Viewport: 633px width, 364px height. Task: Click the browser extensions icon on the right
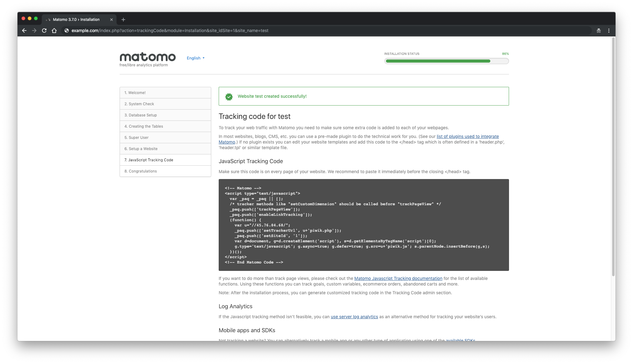tap(599, 31)
